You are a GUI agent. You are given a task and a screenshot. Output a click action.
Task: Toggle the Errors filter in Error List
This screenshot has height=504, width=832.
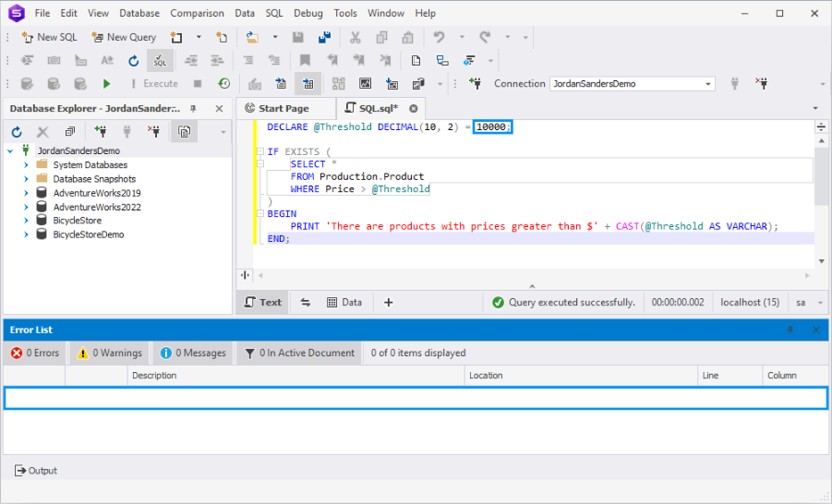click(35, 353)
